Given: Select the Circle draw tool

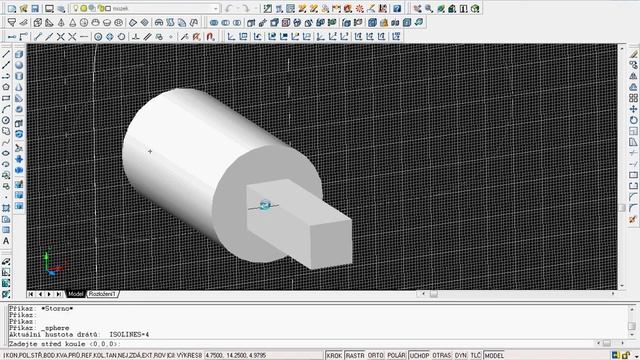Looking at the screenshot, I should click(x=6, y=120).
